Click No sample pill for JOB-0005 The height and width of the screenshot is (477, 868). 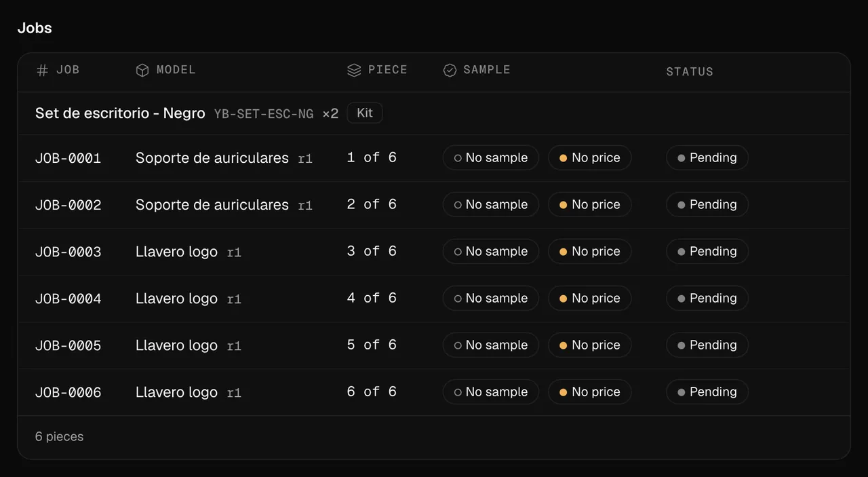click(x=491, y=345)
